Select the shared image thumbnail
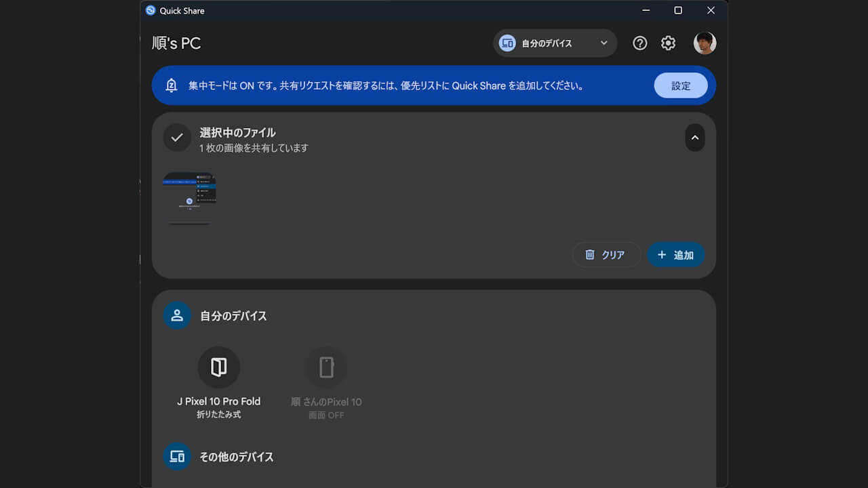 189,199
